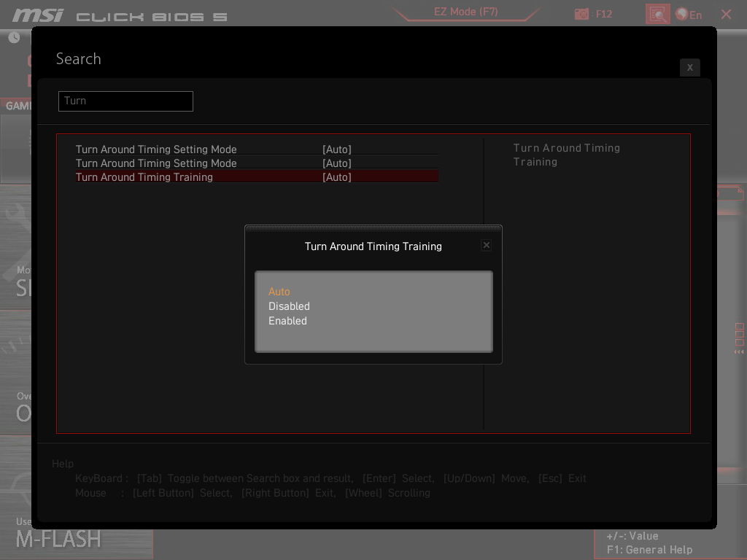Choose Enabled for Turn Around Timing Training
The height and width of the screenshot is (560, 747).
point(287,321)
